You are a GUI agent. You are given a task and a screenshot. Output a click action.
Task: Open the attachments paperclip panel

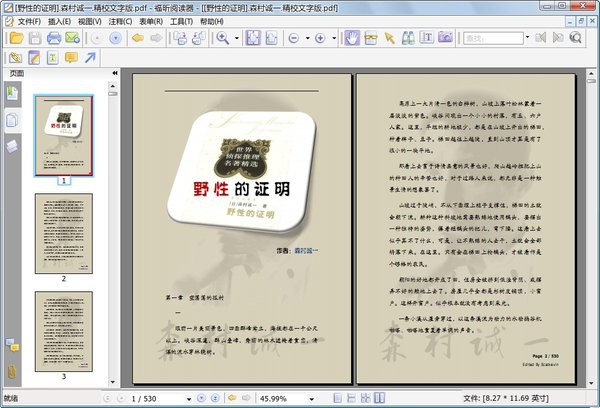pos(12,371)
